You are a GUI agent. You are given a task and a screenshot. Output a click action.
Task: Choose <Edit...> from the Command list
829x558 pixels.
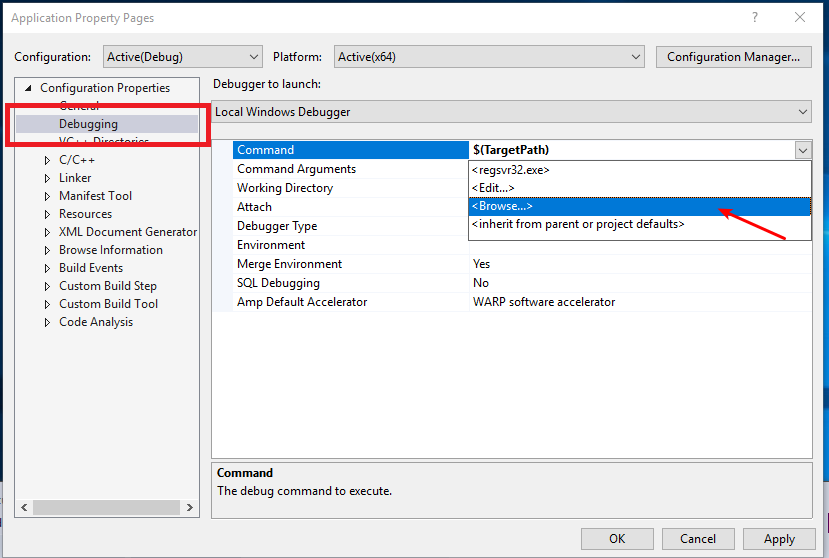tap(493, 188)
